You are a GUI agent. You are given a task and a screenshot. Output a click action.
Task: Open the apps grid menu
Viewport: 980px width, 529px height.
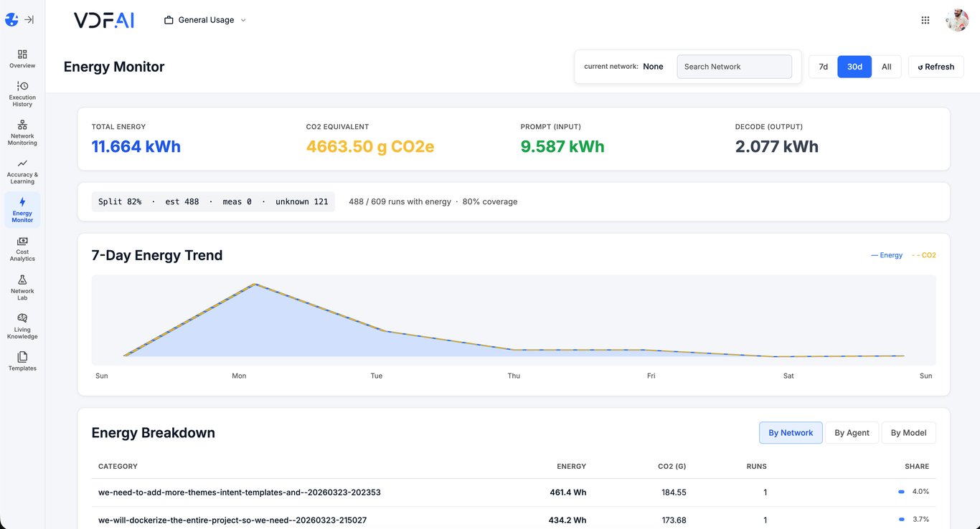925,20
